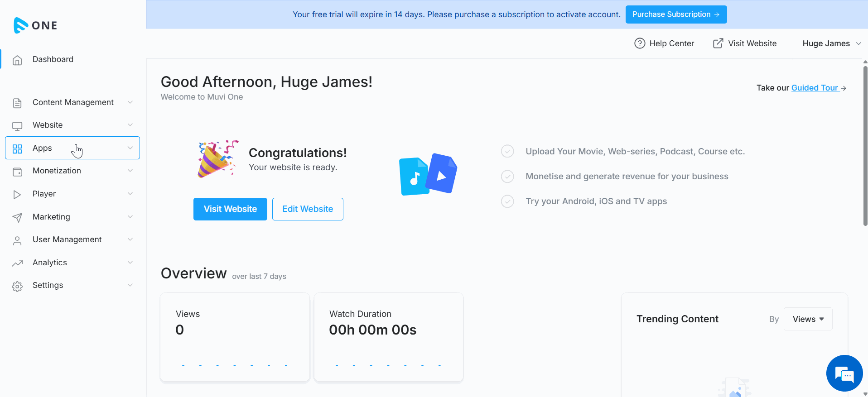The height and width of the screenshot is (397, 868).
Task: Click the Watch Duration overview card
Action: point(389,337)
